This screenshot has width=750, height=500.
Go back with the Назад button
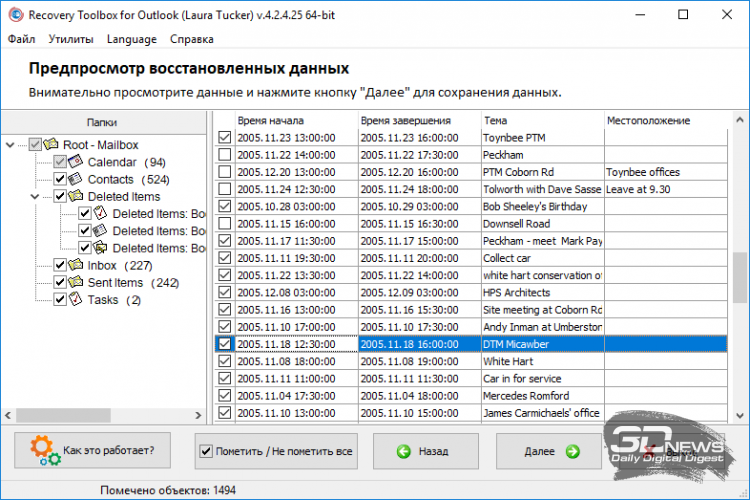coord(426,451)
